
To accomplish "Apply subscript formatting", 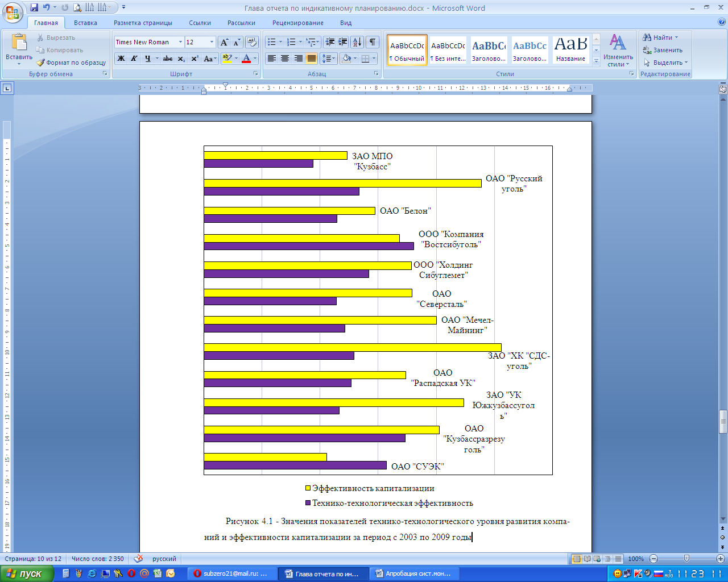I will tap(181, 59).
